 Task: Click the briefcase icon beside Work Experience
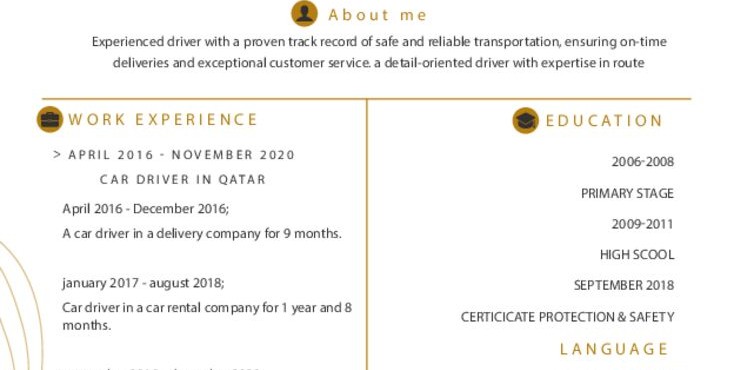(50, 119)
